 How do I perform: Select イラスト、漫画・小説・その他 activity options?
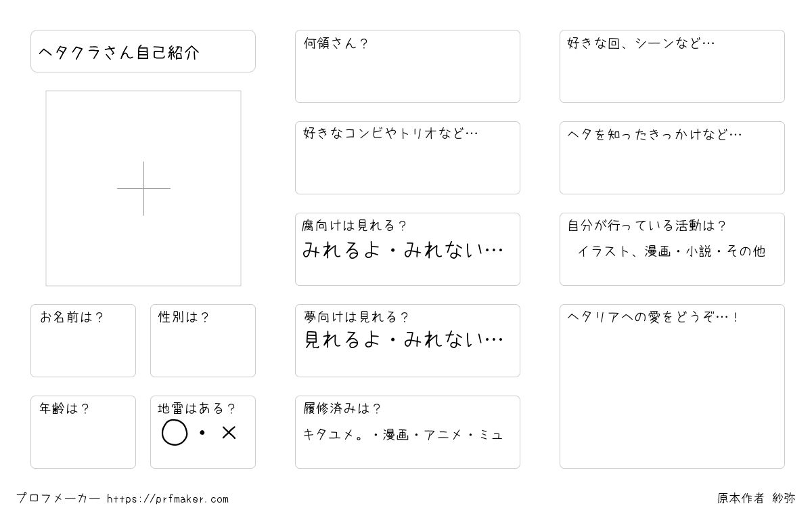(x=671, y=251)
